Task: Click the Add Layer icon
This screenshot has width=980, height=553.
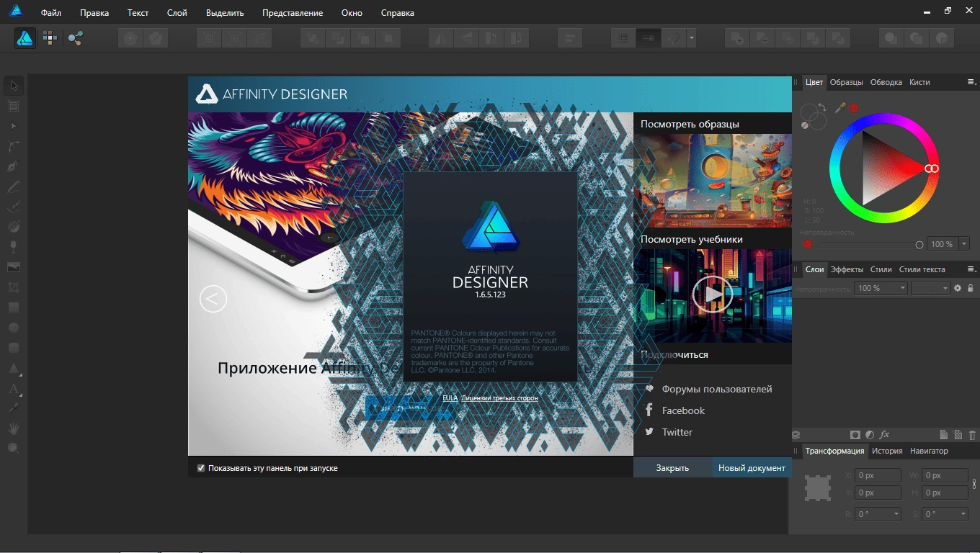Action: click(943, 435)
